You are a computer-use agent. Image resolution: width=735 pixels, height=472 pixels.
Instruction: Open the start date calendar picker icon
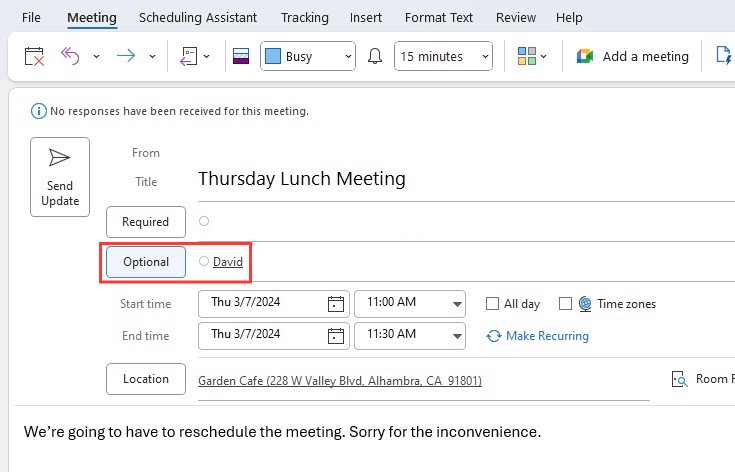click(336, 304)
